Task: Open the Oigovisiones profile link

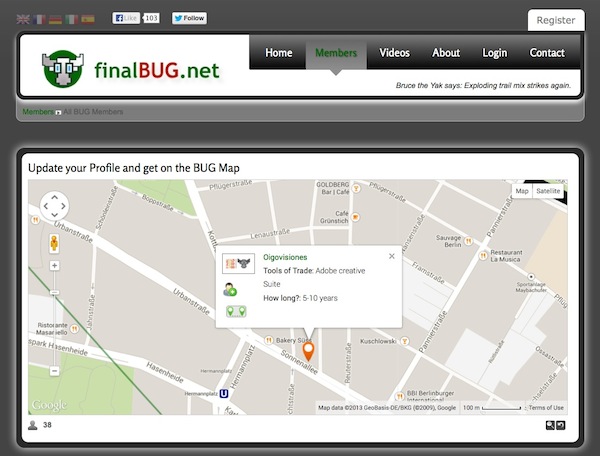Action: 285,257
